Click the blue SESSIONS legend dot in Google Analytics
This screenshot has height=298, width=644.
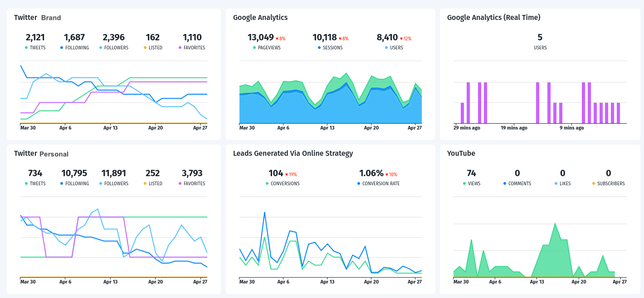click(x=318, y=47)
